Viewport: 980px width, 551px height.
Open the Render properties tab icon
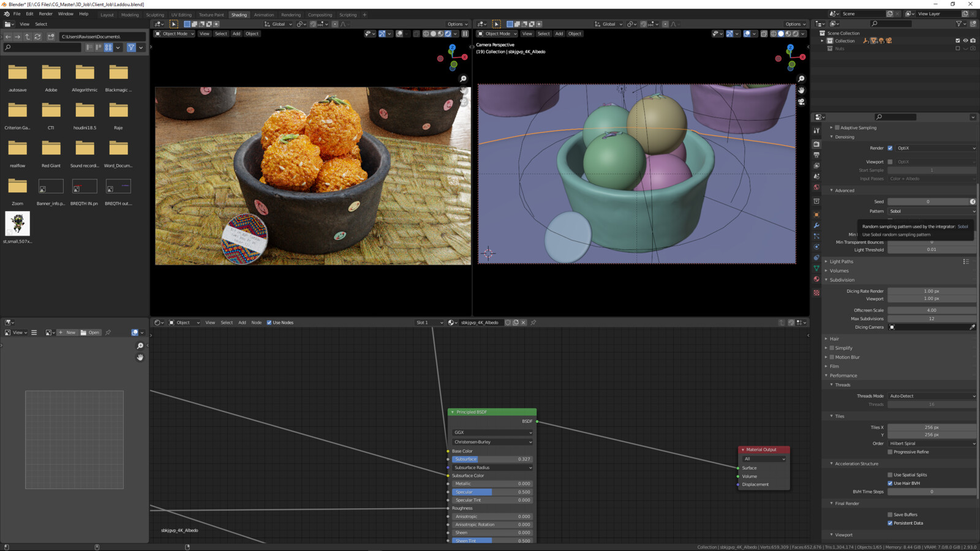(x=816, y=144)
